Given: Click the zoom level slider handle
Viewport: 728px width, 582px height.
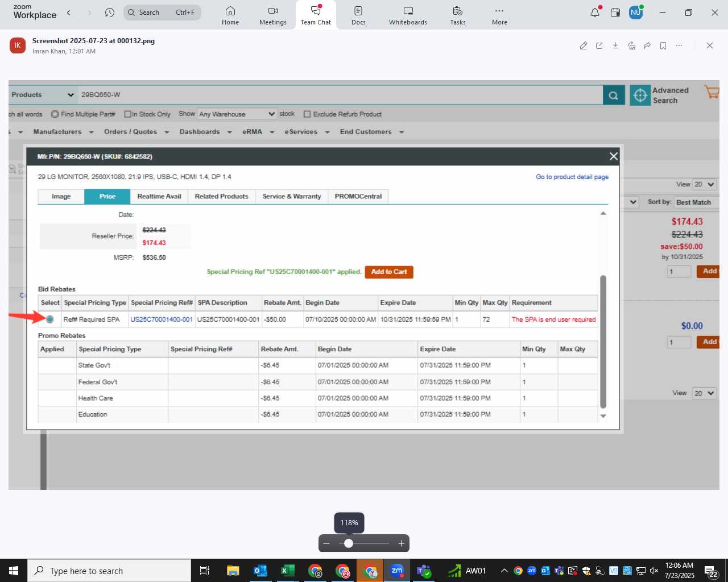Looking at the screenshot, I should tap(349, 543).
